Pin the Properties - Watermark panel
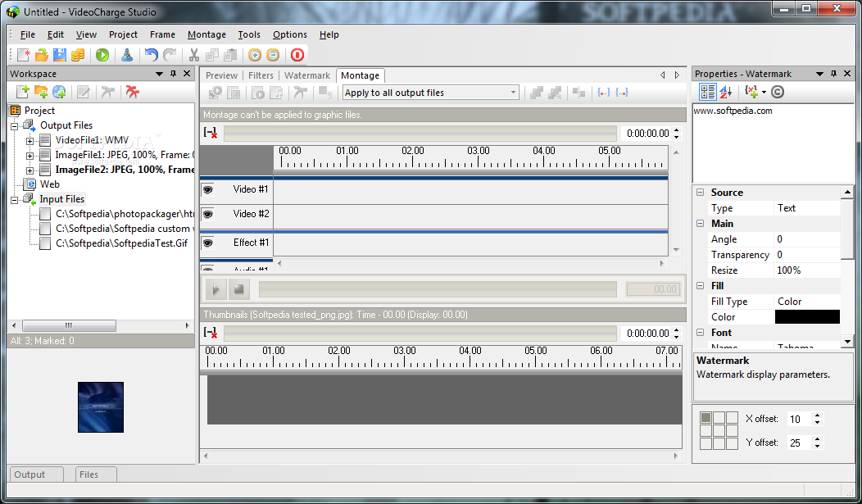Viewport: 862px width, 504px height. 833,74
